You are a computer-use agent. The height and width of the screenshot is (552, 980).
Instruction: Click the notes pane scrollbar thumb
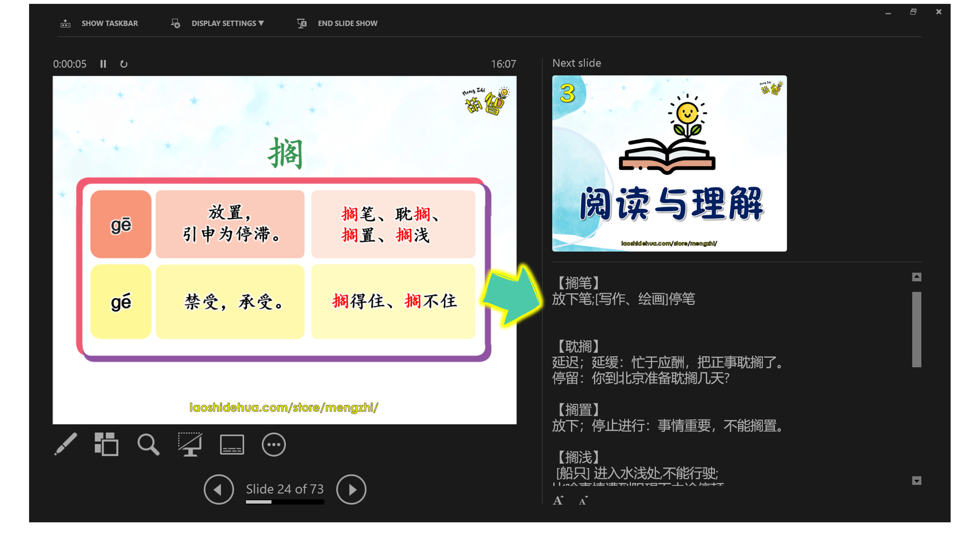[917, 329]
